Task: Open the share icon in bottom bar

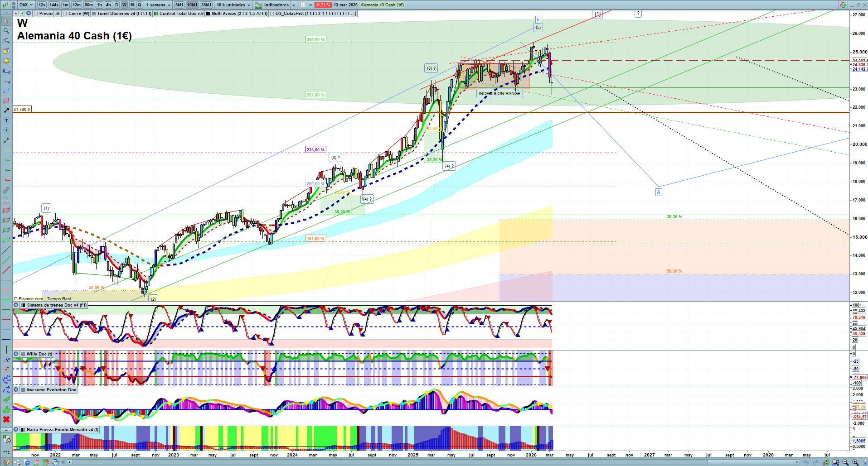Action: tap(17, 462)
